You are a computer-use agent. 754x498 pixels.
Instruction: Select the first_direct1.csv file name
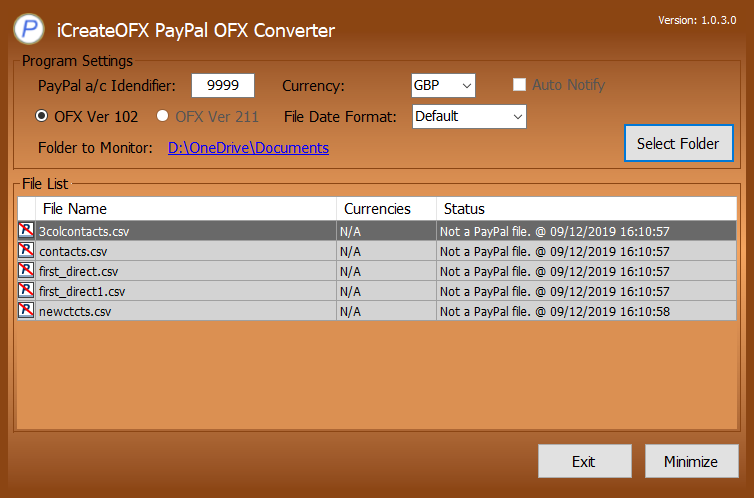pos(82,291)
